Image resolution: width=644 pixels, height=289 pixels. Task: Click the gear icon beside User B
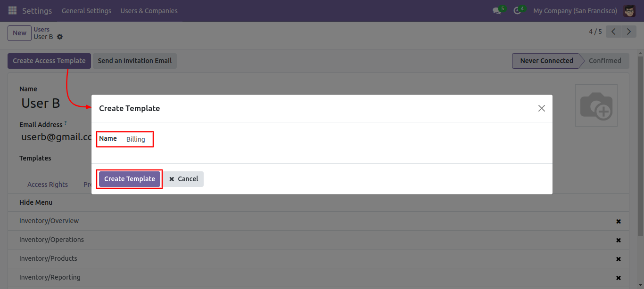(60, 37)
